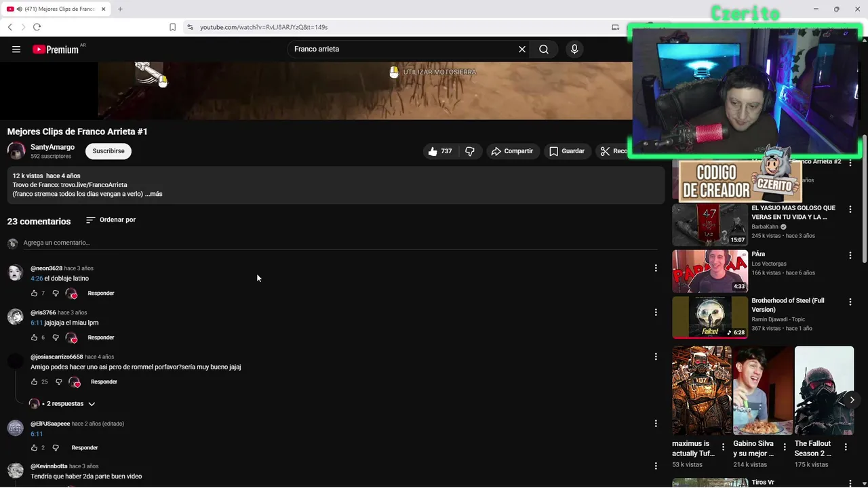Image resolution: width=868 pixels, height=488 pixels.
Task: Bookmark this page in address bar
Action: [172, 27]
